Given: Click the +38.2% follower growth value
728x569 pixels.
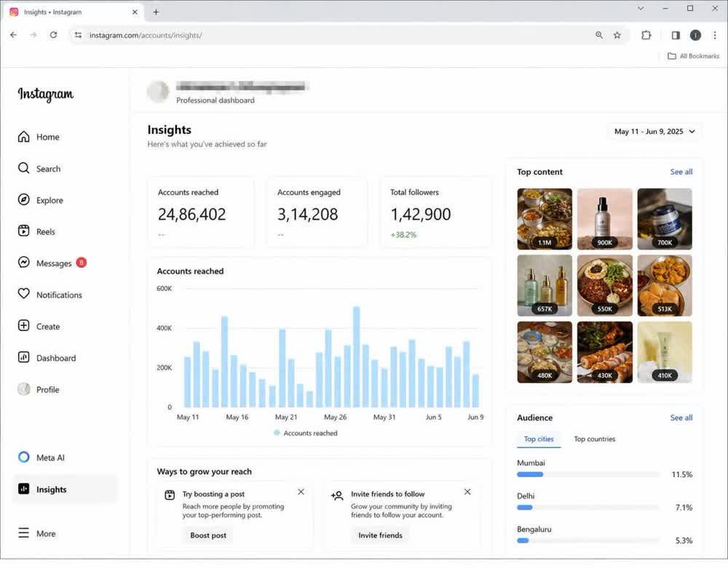Looking at the screenshot, I should coord(403,235).
